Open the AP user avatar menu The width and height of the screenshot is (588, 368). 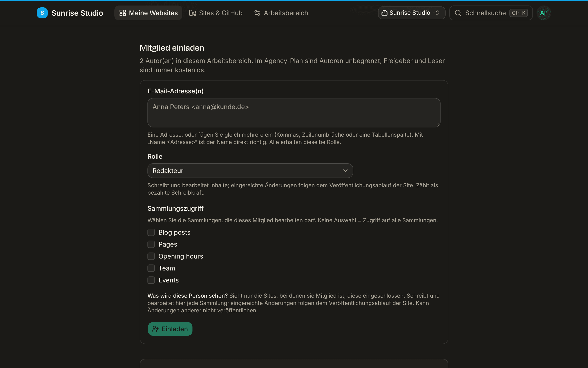544,13
